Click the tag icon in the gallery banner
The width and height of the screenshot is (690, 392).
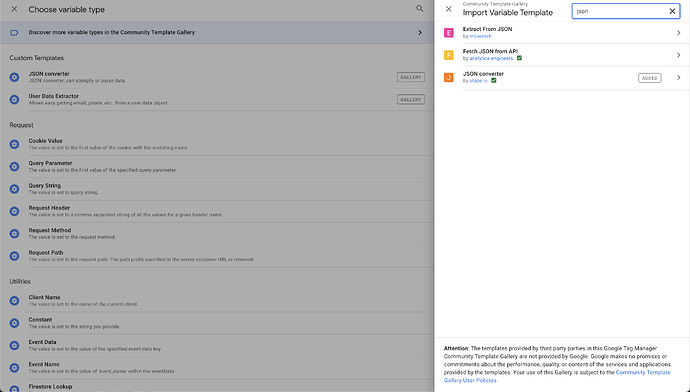(x=14, y=33)
